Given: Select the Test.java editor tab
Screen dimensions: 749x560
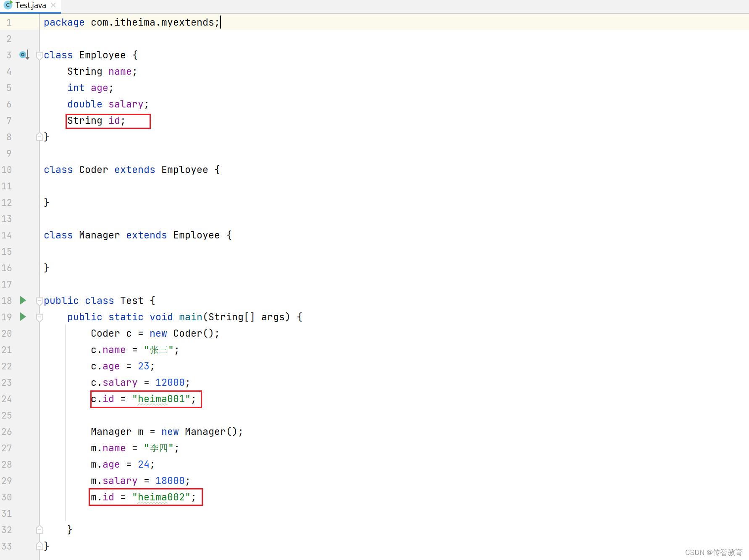Looking at the screenshot, I should [30, 5].
